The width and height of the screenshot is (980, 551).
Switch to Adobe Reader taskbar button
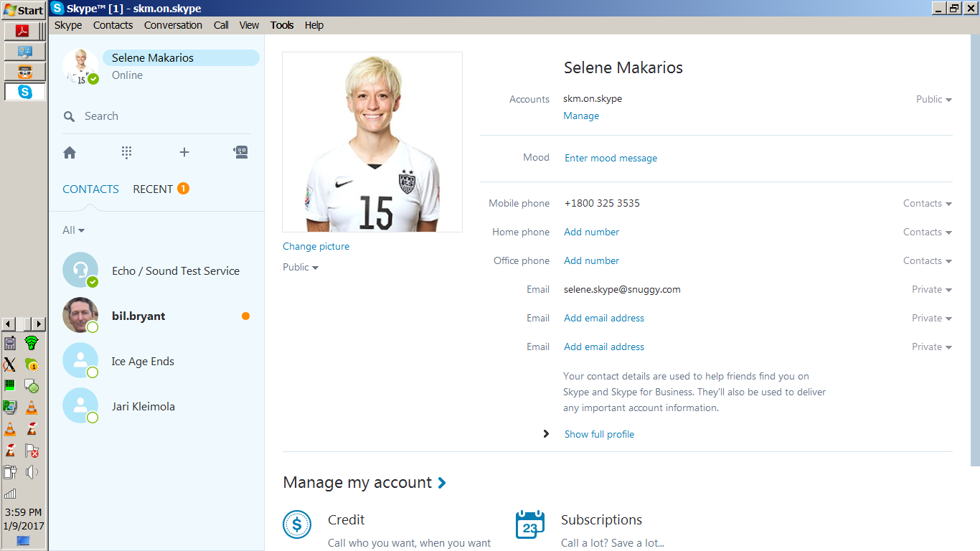coord(25,32)
